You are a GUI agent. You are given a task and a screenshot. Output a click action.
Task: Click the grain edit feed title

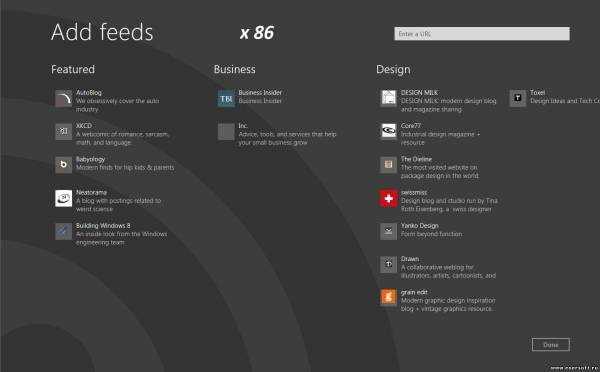tap(414, 292)
